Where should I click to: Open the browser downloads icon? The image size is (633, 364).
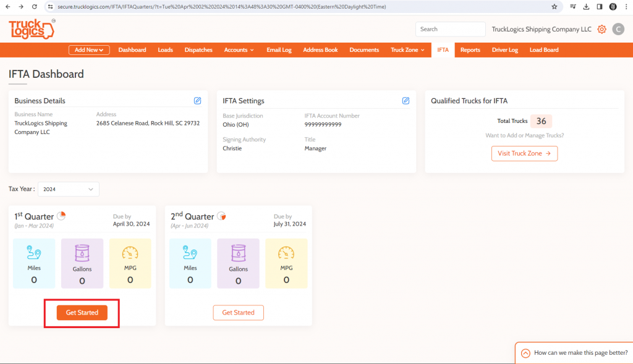point(586,6)
